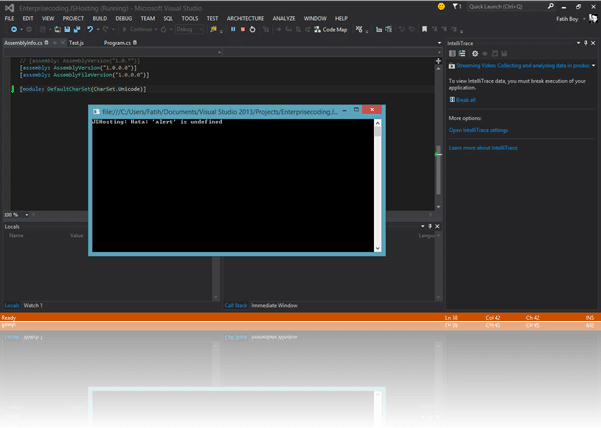Click the Navigate Backward toolbar icon

[x=14, y=30]
